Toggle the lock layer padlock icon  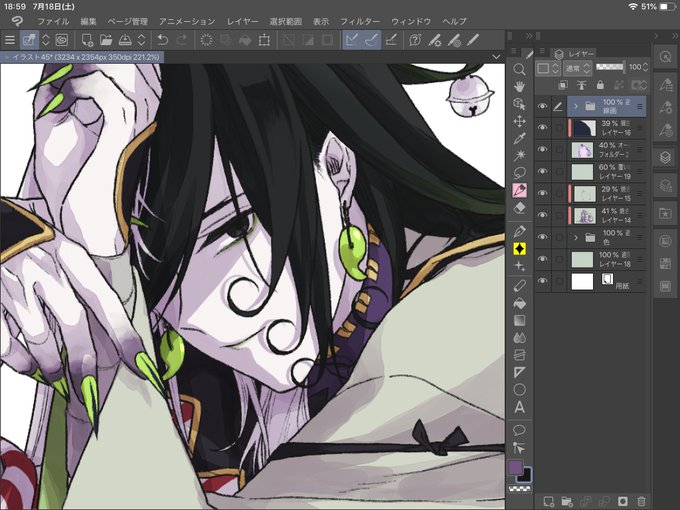600,85
